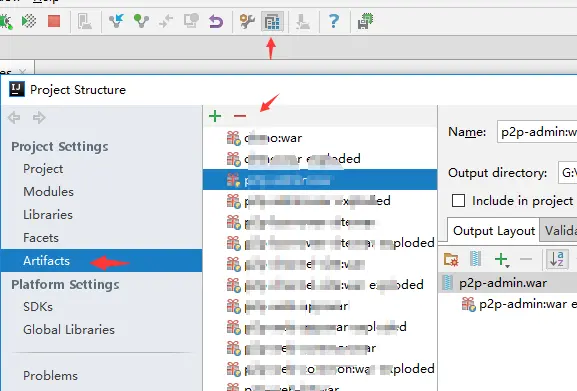Toggle the Sort elements a-z button

pyautogui.click(x=557, y=259)
